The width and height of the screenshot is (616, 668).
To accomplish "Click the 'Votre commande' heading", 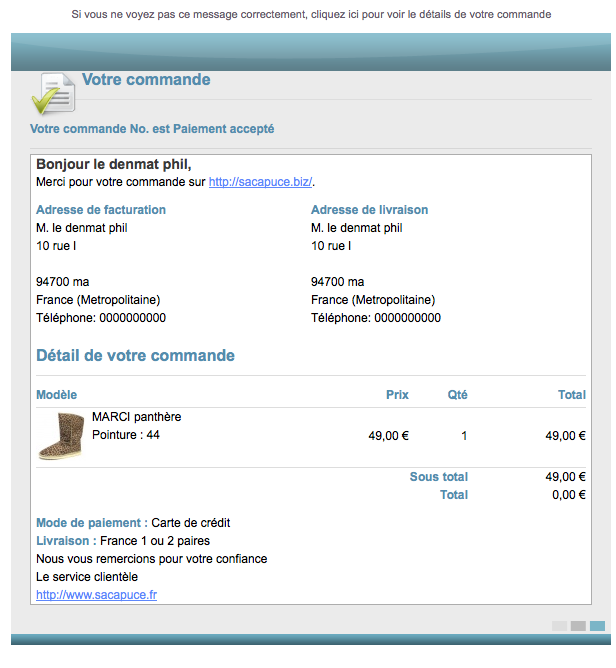I will click(x=146, y=80).
